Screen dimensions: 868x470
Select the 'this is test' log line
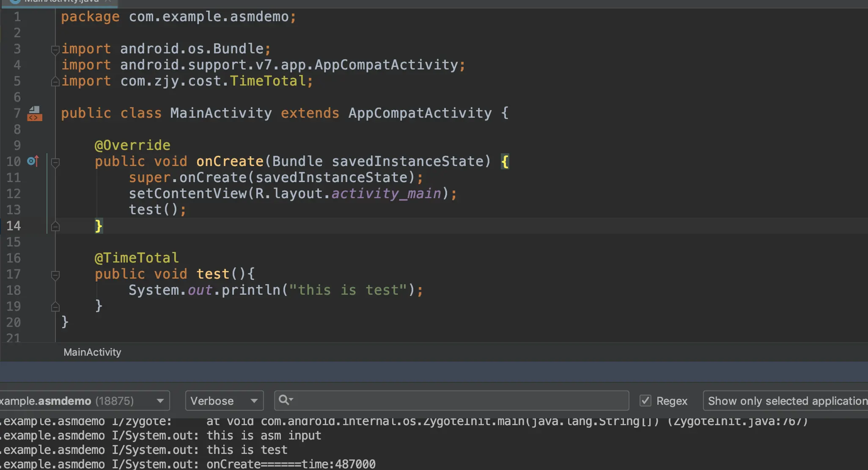pyautogui.click(x=247, y=450)
